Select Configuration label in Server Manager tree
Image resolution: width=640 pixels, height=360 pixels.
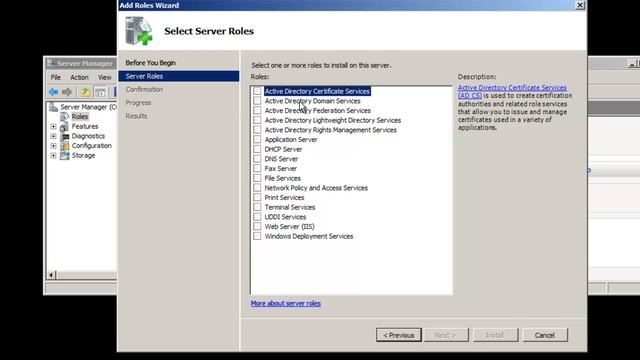[x=91, y=146]
